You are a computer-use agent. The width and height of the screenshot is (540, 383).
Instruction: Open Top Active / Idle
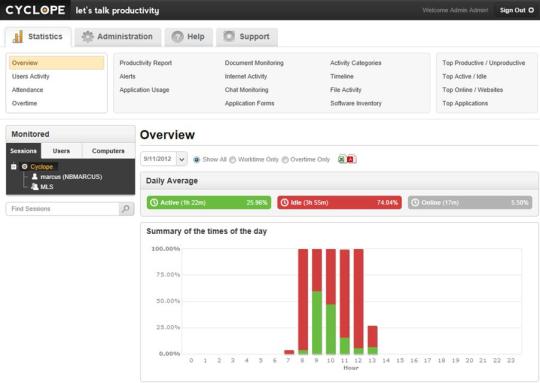(465, 76)
